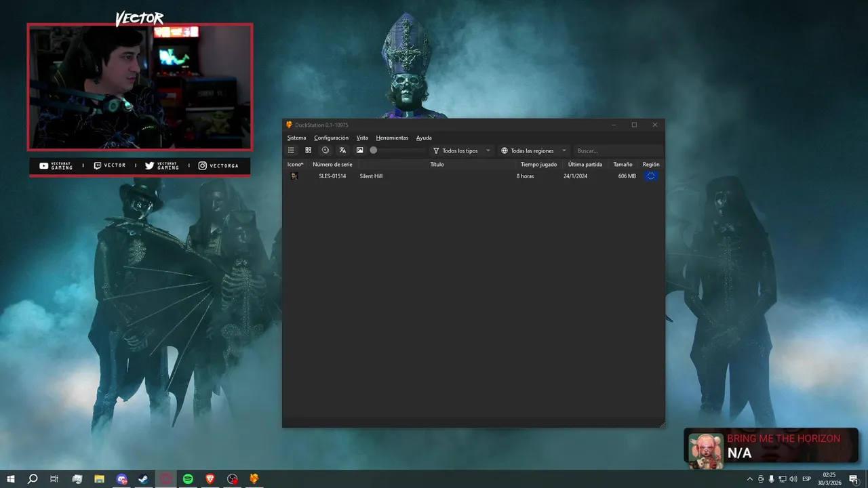Open the Ayuda menu
This screenshot has height=488, width=868.
(x=424, y=138)
